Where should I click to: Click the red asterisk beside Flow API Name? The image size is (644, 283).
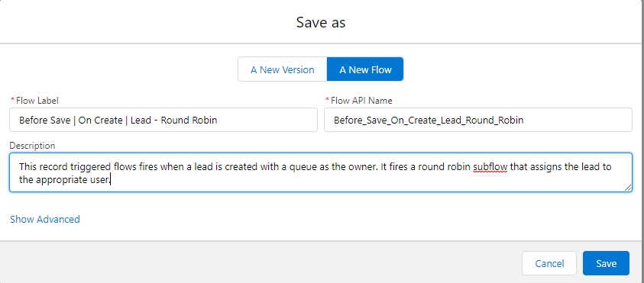click(x=327, y=100)
